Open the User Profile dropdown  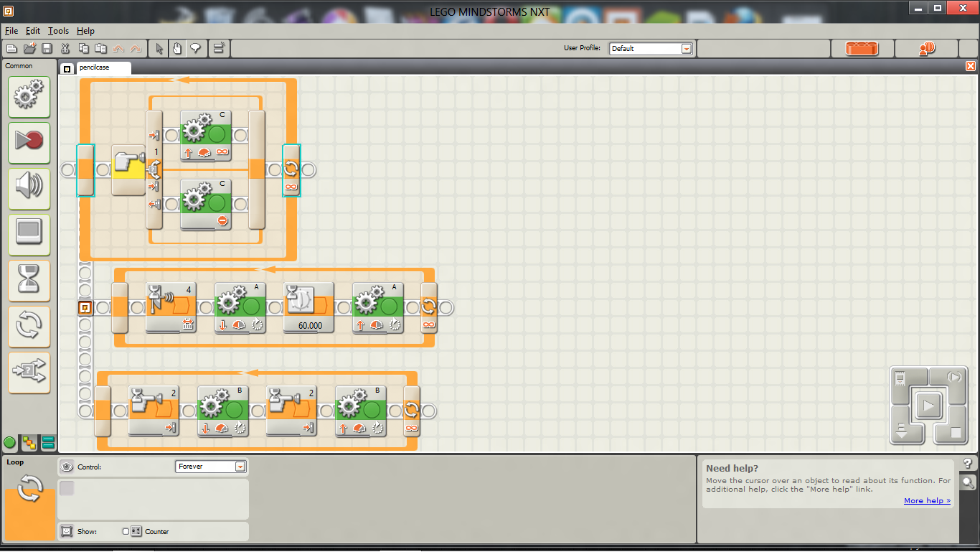point(651,49)
